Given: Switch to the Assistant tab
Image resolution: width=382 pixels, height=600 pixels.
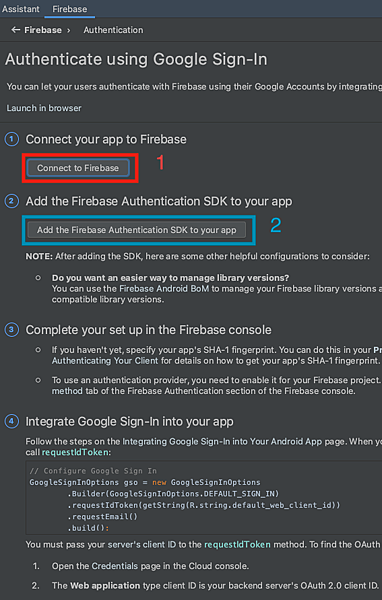Looking at the screenshot, I should point(21,9).
